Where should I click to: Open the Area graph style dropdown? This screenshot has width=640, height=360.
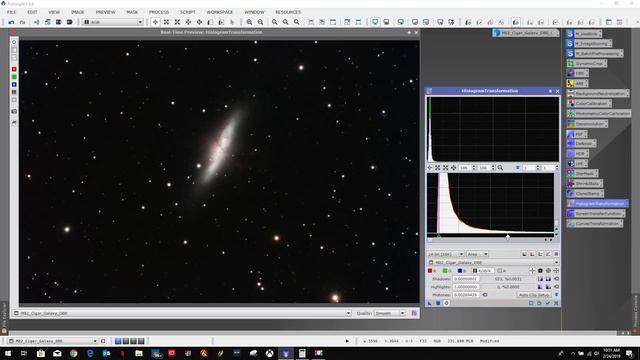click(x=477, y=254)
